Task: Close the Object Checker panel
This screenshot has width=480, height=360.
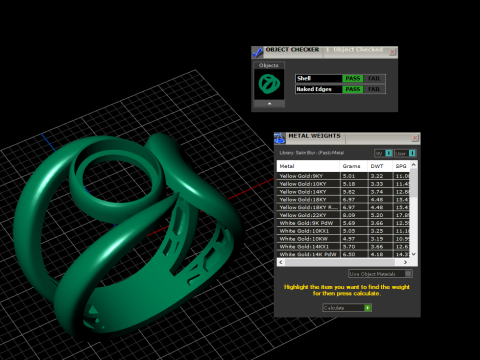Action: click(x=392, y=52)
